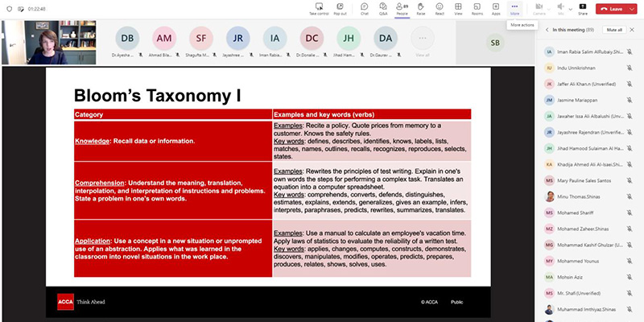
Task: Open the More actions menu
Action: tap(515, 8)
